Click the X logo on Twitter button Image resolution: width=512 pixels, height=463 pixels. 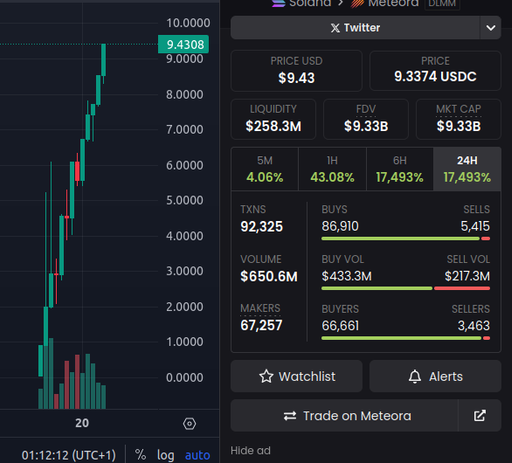[335, 28]
